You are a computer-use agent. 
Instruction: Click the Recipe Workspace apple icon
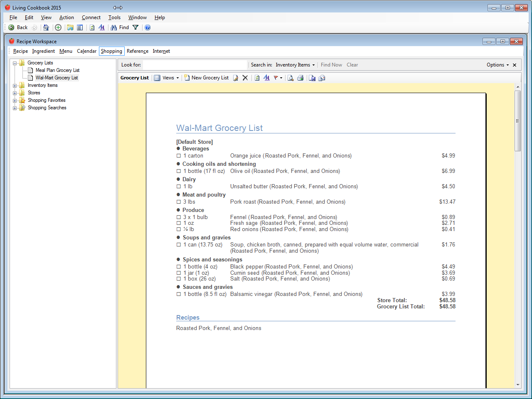[x=12, y=41]
